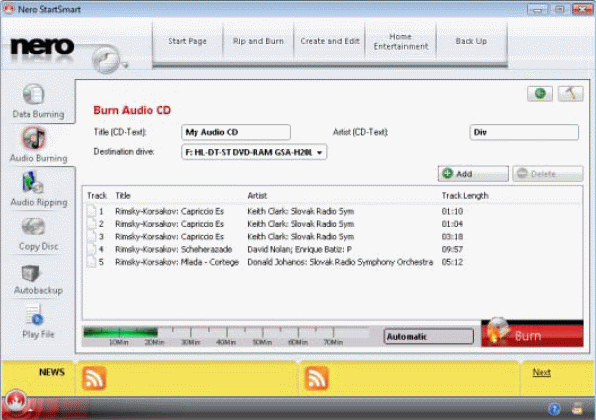The image size is (596, 420).
Task: Click the 03:18 track length
Action: [452, 236]
